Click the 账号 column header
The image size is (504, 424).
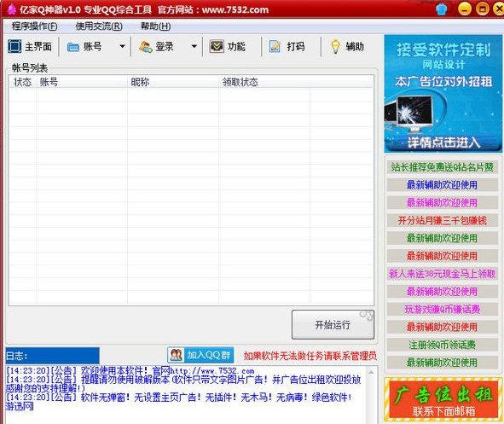[82, 82]
